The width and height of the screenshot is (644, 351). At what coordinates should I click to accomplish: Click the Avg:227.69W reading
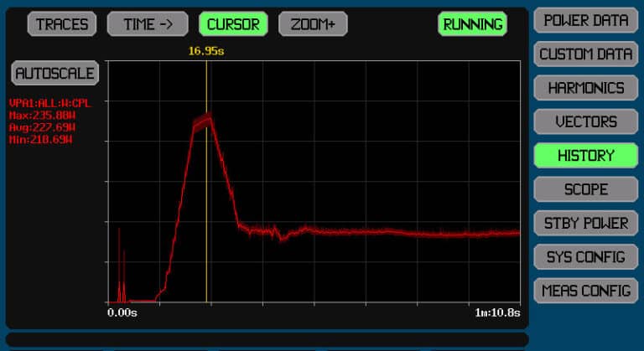42,127
